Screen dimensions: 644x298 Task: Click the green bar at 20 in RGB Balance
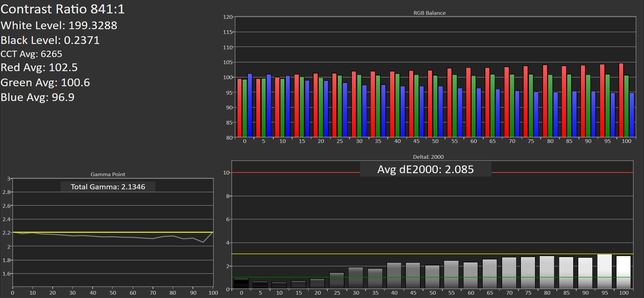[x=321, y=107]
